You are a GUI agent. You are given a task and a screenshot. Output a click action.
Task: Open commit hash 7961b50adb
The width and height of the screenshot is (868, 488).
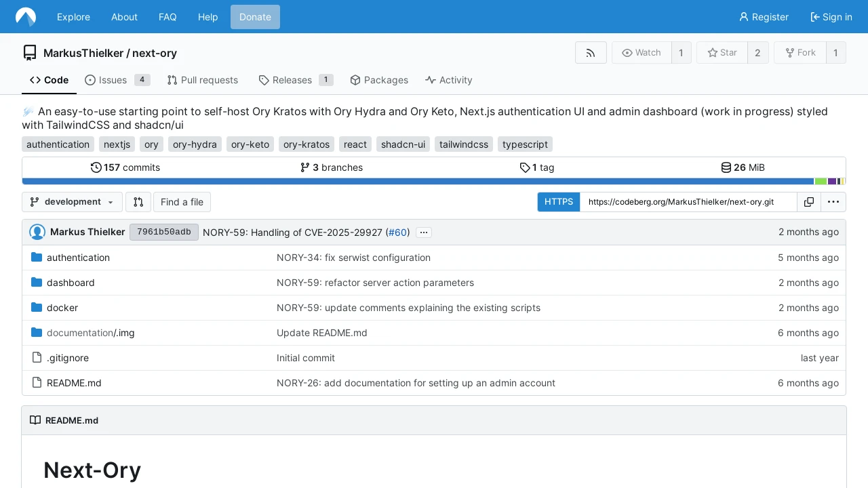[164, 232]
